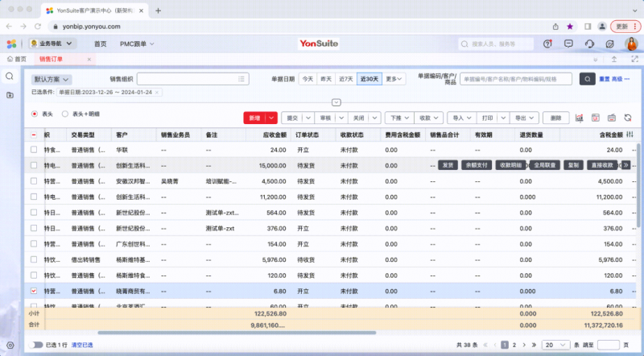Image resolution: width=644 pixels, height=356 pixels.
Task: Click the YonSuite colorful app launcher icon
Action: click(11, 43)
